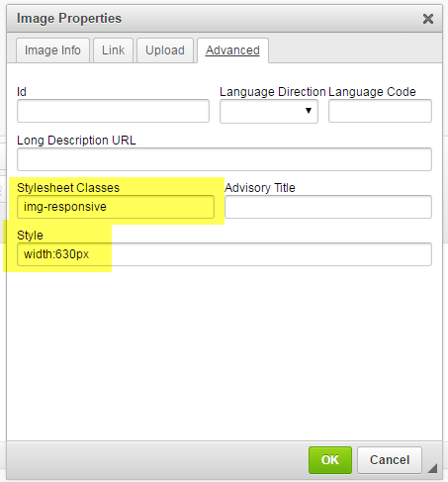The width and height of the screenshot is (448, 482).
Task: Click the Stylesheet Classes field containing img-responsive
Action: (116, 207)
